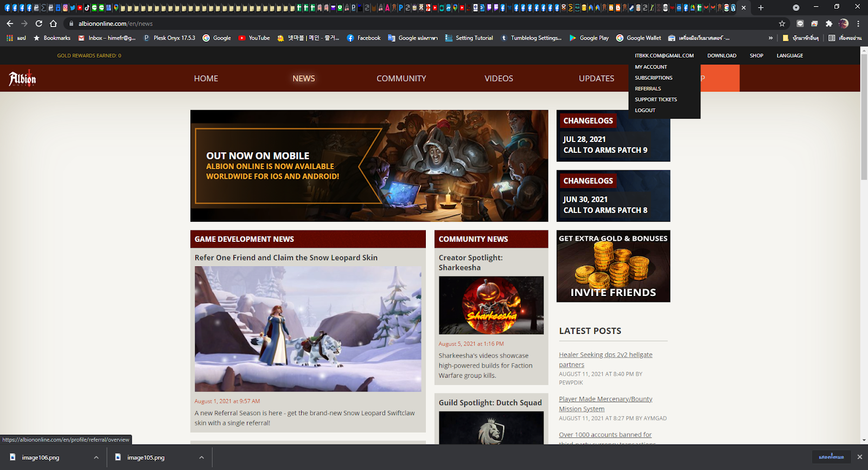This screenshot has width=868, height=470.
Task: Show all downloads button
Action: (x=832, y=457)
